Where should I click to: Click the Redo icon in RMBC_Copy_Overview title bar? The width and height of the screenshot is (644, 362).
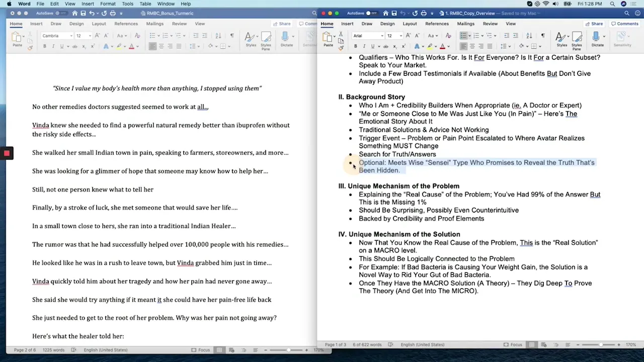pyautogui.click(x=414, y=13)
